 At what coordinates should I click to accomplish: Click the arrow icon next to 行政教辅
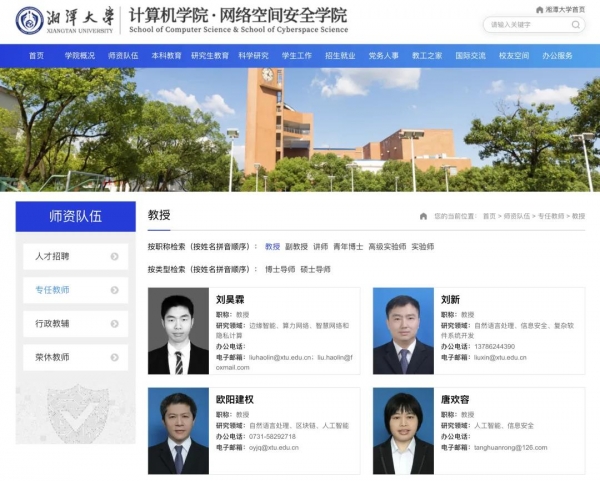[115, 324]
